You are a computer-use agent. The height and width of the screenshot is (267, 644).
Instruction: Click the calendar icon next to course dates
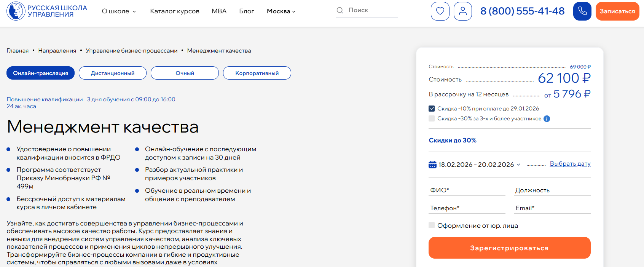click(432, 165)
